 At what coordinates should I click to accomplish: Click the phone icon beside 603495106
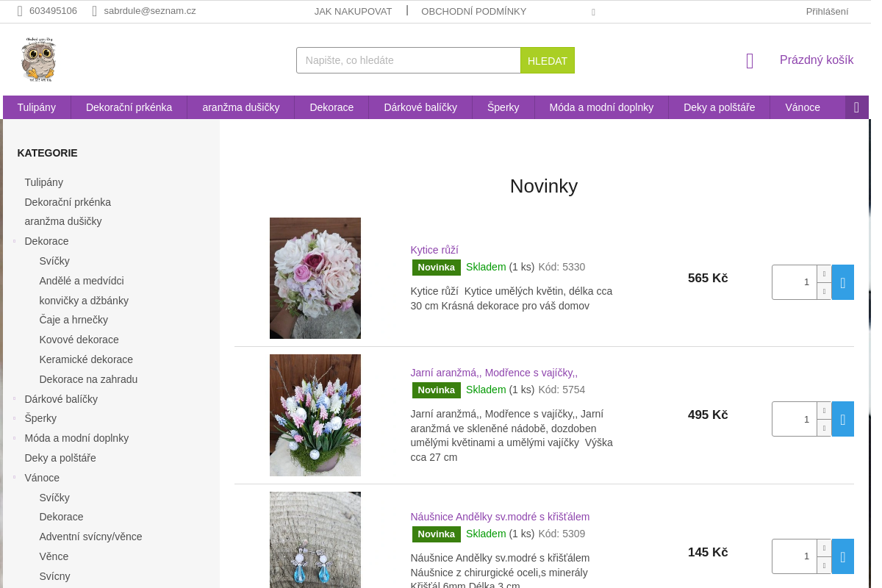click(x=20, y=11)
